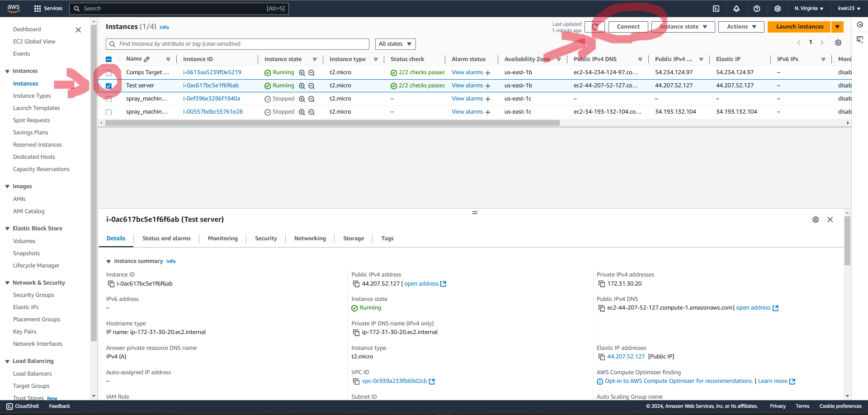Focus the top Search box
The width and height of the screenshot is (868, 415).
[x=179, y=9]
